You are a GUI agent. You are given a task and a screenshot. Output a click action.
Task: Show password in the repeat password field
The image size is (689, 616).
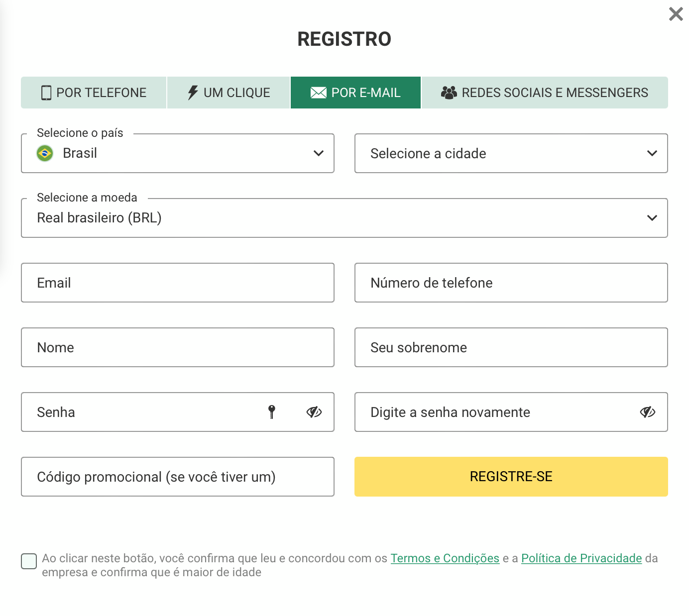coord(648,412)
